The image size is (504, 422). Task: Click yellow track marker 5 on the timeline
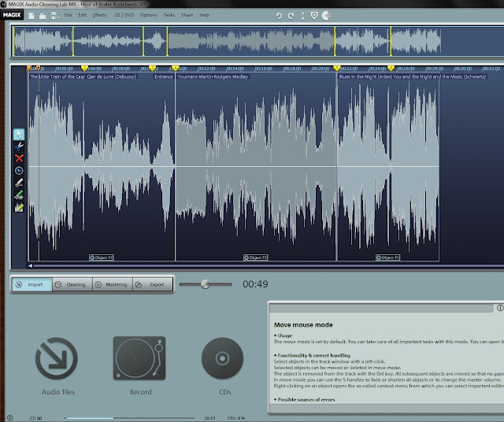point(336,68)
